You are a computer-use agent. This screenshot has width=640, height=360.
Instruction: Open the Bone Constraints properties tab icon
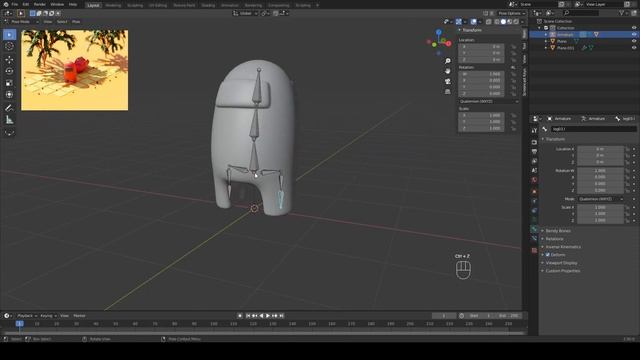click(x=534, y=238)
